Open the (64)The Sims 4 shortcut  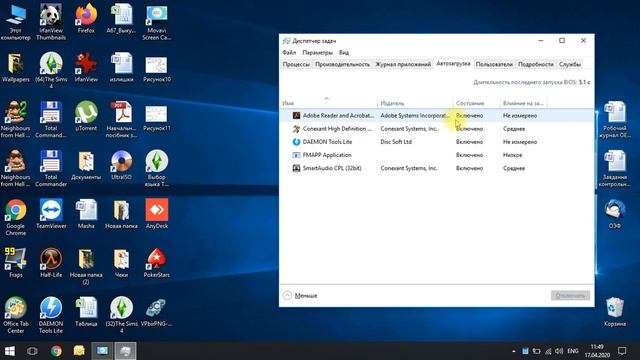pos(51,71)
